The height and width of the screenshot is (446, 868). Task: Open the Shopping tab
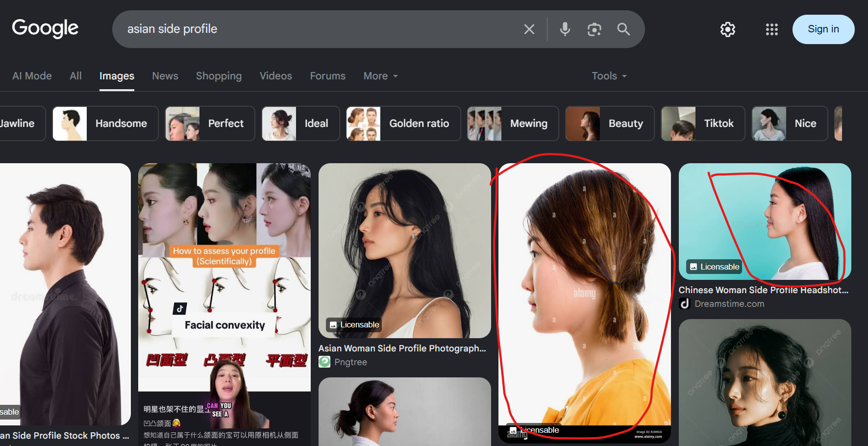tap(219, 76)
